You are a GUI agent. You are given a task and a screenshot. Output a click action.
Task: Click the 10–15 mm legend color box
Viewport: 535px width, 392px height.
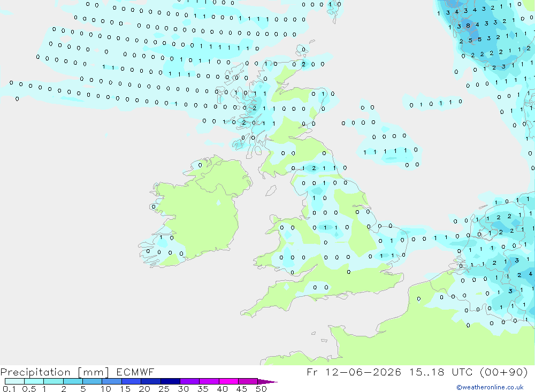click(x=112, y=381)
